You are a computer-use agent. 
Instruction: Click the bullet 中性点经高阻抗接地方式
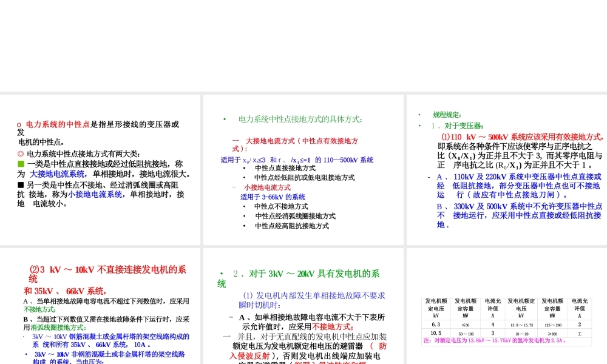pyautogui.click(x=291, y=226)
